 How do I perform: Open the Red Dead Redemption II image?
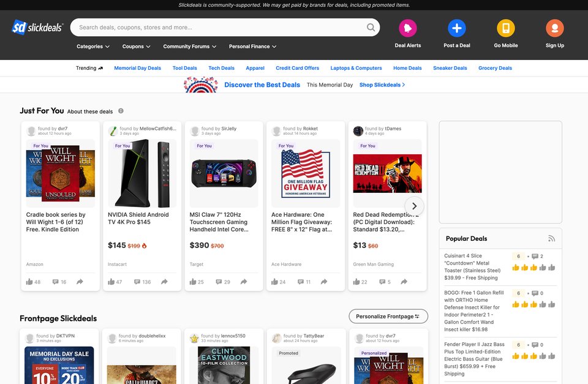coord(387,173)
